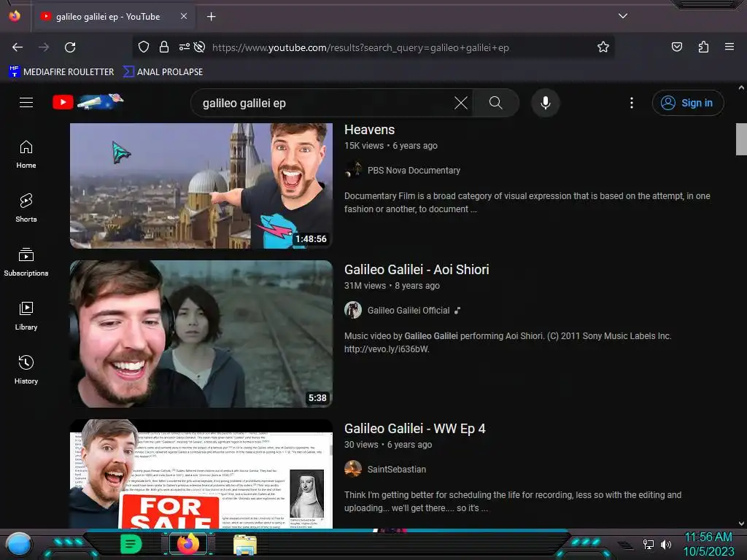
Task: Open File Explorer from taskbar
Action: coord(245,544)
